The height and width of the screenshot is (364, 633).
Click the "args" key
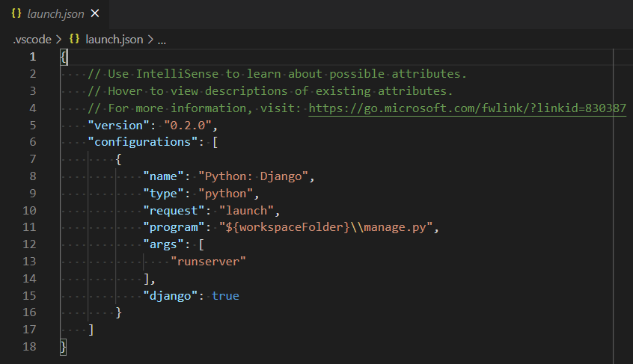[164, 244]
